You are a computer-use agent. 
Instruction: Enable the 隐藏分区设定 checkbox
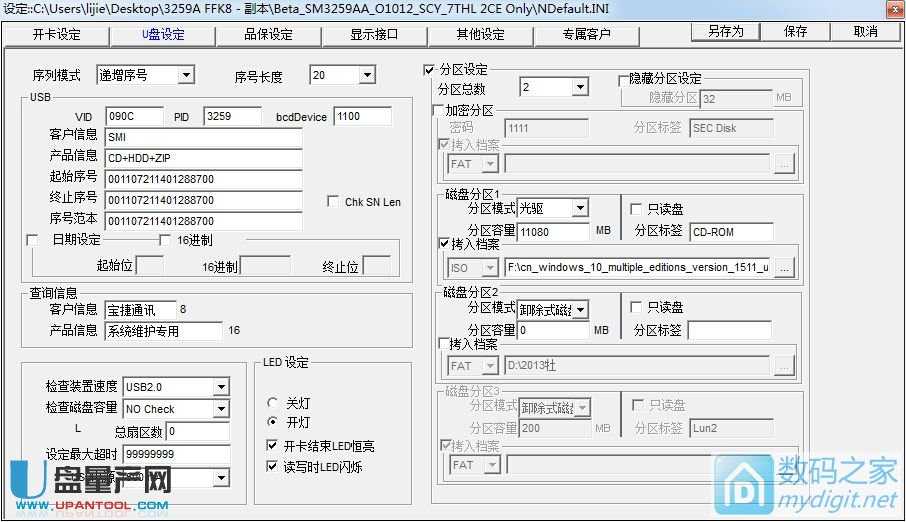coord(623,79)
